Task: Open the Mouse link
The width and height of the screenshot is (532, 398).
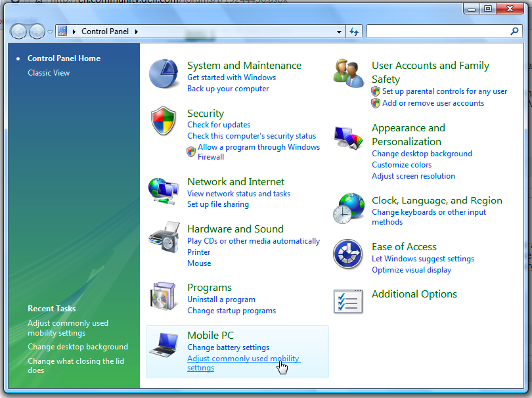Action: (x=199, y=263)
